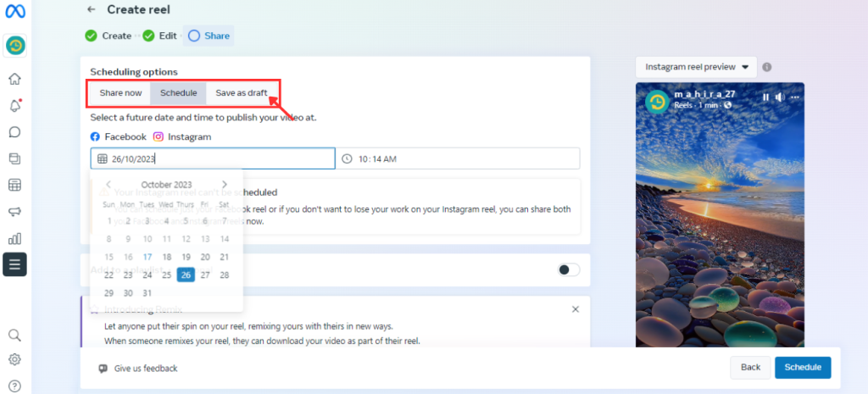
Task: Open the Insights bar chart icon
Action: (15, 238)
